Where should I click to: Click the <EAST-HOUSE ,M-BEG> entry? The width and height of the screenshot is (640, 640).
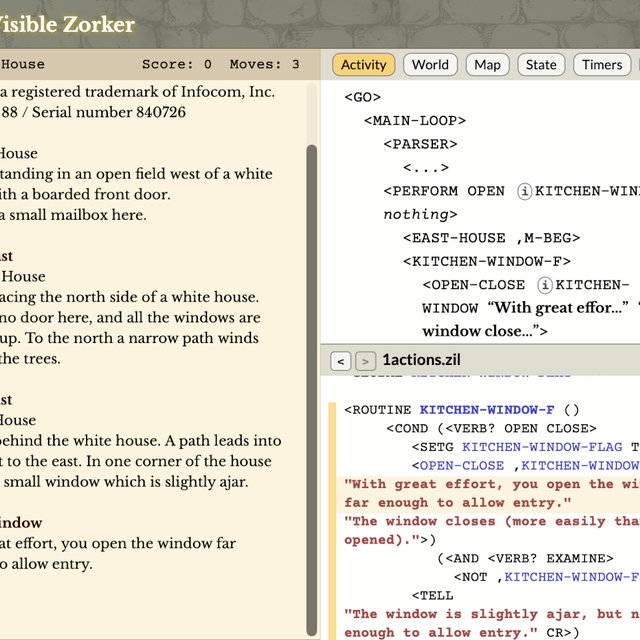coord(491,238)
